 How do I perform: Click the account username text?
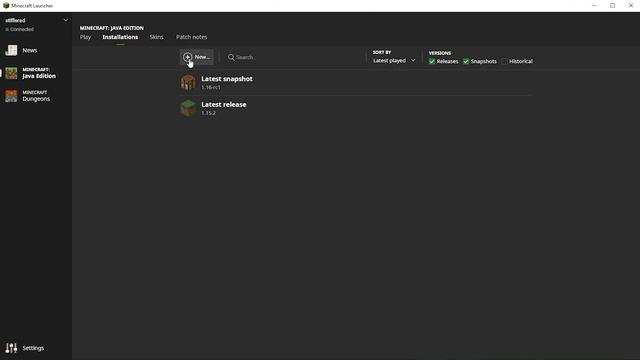point(15,20)
